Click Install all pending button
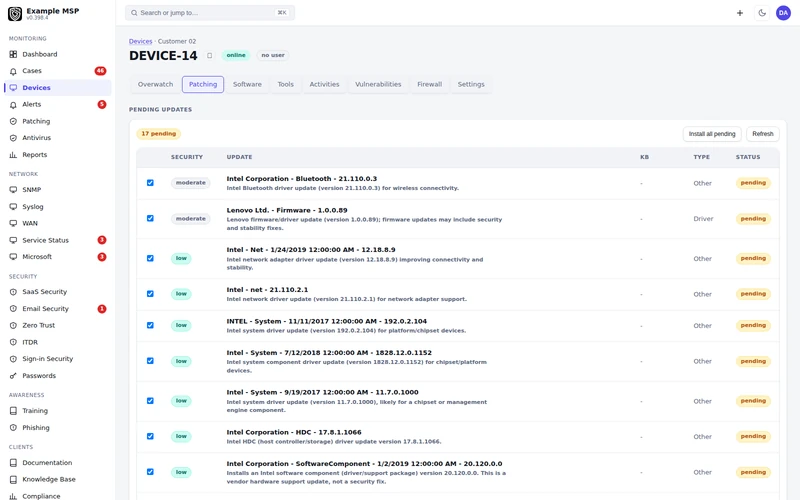 click(x=712, y=134)
